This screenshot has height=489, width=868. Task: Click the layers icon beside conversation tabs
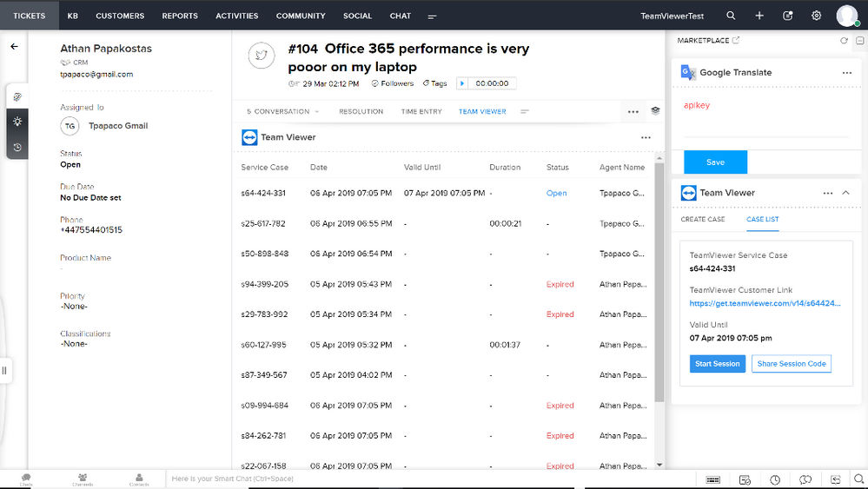[x=655, y=110]
